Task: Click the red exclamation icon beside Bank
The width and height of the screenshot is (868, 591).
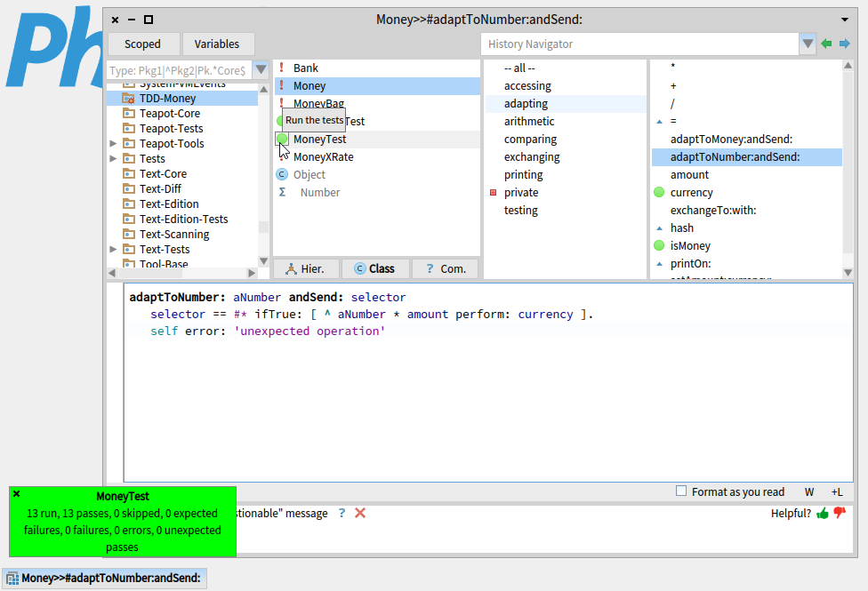Action: click(282, 68)
